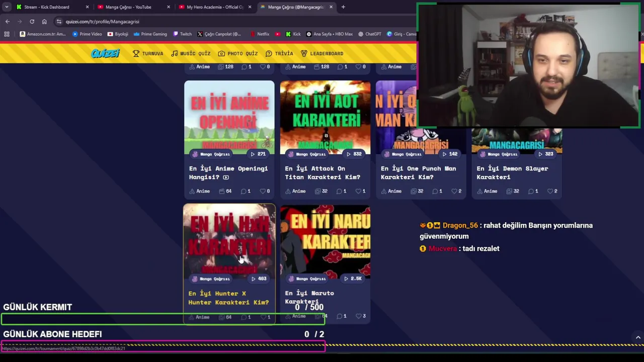Reload the quizei page

32,22
